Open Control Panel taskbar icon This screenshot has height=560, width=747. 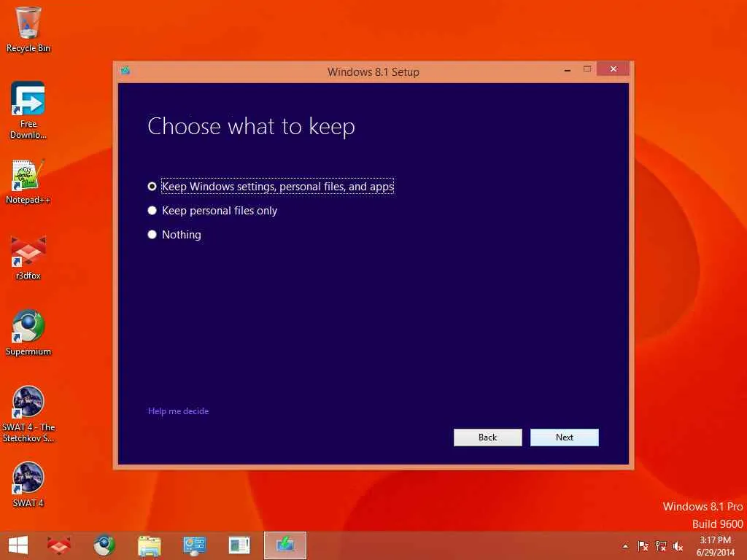point(194,545)
